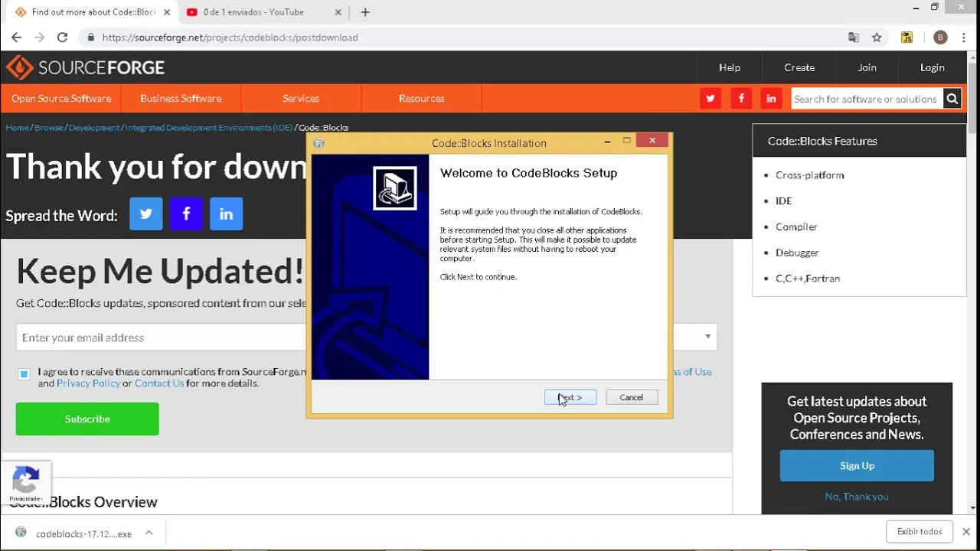Click Cancel in the CodeBlocks Setup dialog
This screenshot has width=980, height=551.
632,397
